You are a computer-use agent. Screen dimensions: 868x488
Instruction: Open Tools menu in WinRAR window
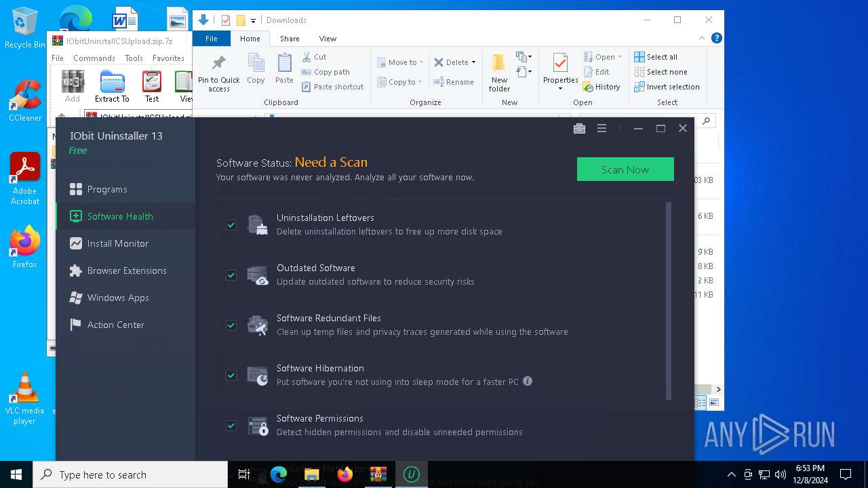pos(134,58)
